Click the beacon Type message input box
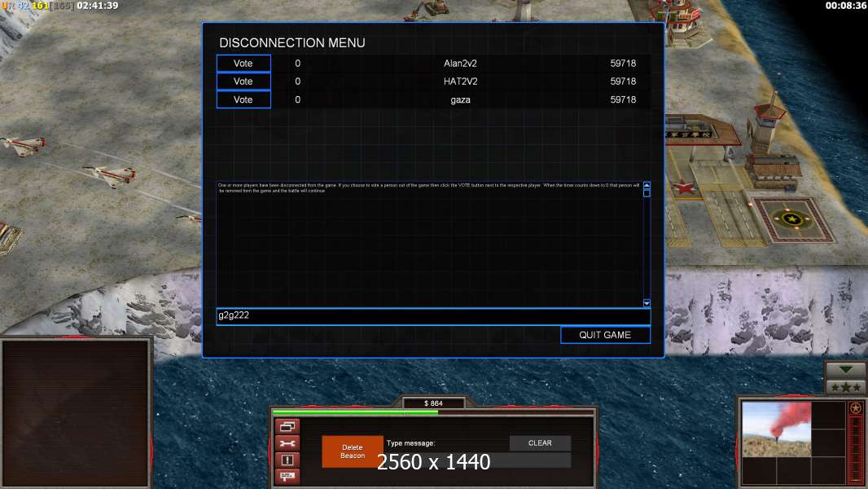This screenshot has height=489, width=868. point(479,460)
